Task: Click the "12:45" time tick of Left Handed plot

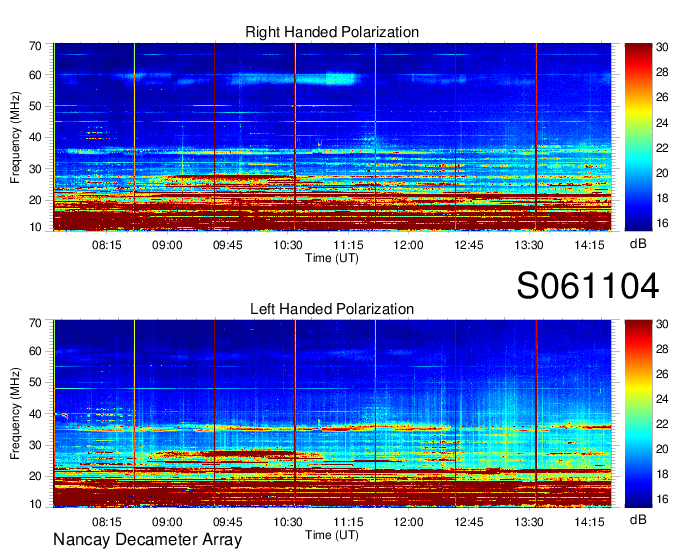Action: click(468, 522)
